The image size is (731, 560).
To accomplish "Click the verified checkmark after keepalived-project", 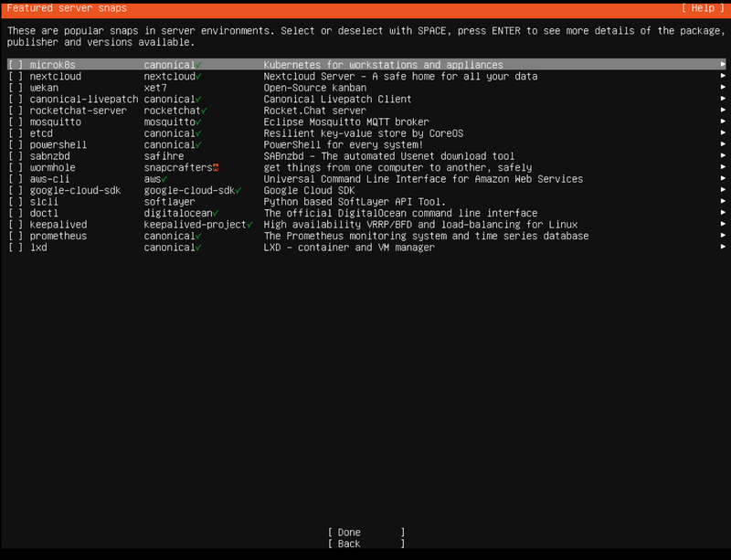I will coord(250,225).
